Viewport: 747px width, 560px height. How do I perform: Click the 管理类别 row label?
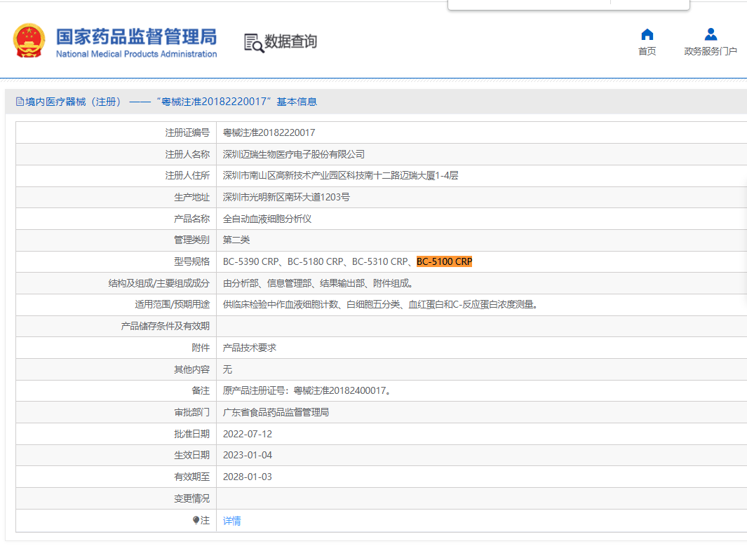(x=191, y=240)
